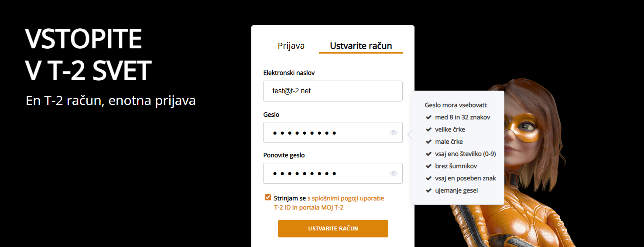This screenshot has width=644, height=247.
Task: Switch to the Prijava tab
Action: (291, 46)
